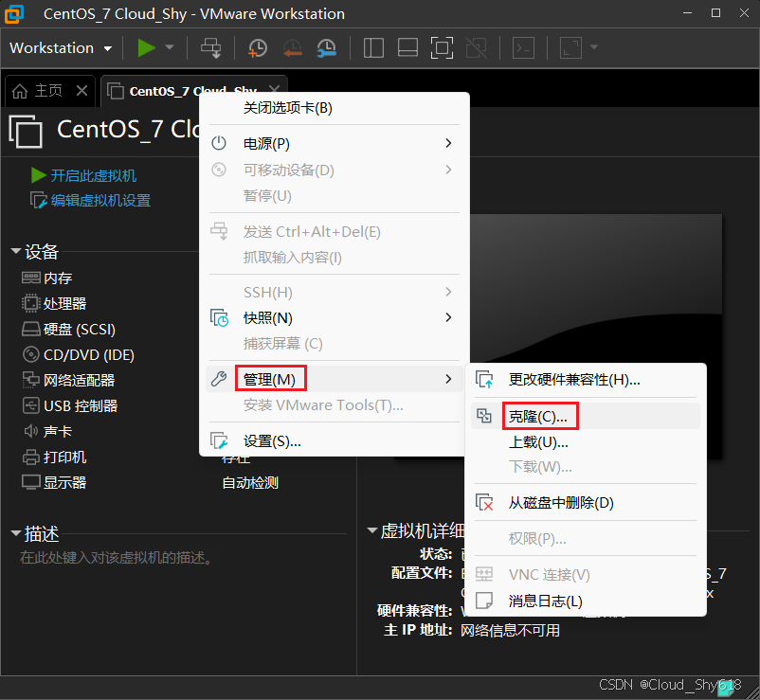Screen dimensions: 760x700
Task: Collapse the 描述 section
Action: pyautogui.click(x=16, y=533)
